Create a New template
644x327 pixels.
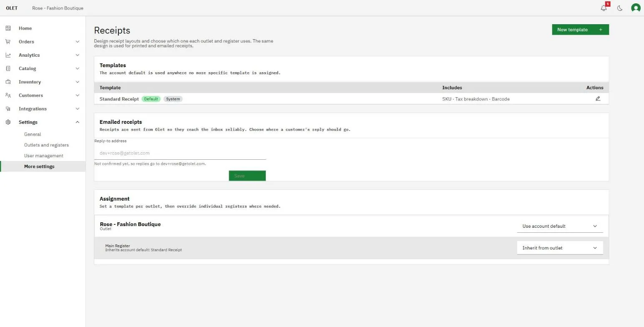coord(580,30)
